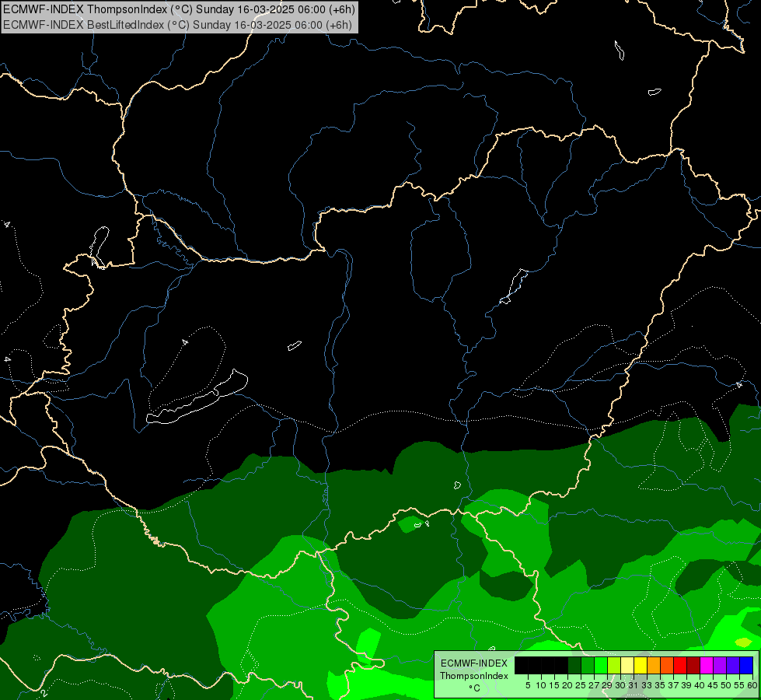Click the legend scale value 10

541,685
